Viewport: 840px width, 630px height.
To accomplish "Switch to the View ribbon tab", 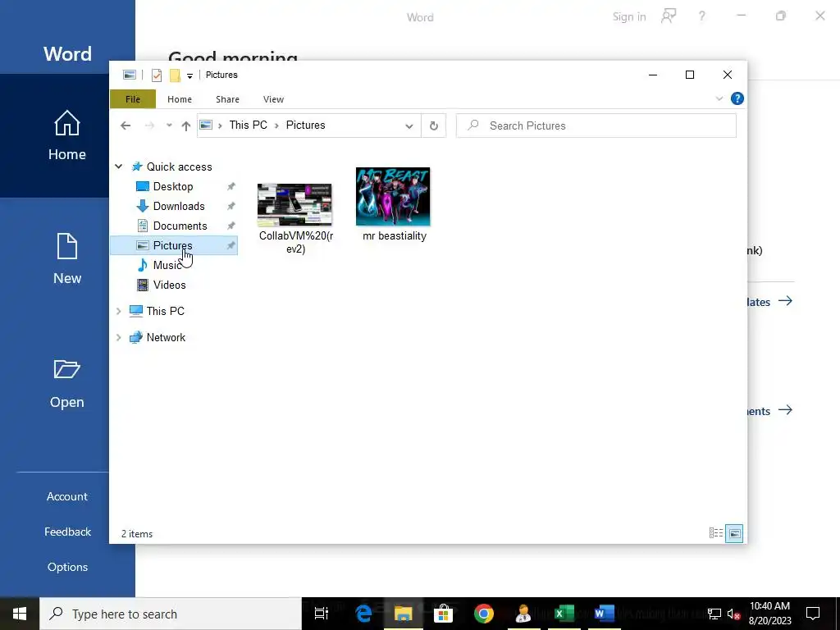I will (273, 99).
